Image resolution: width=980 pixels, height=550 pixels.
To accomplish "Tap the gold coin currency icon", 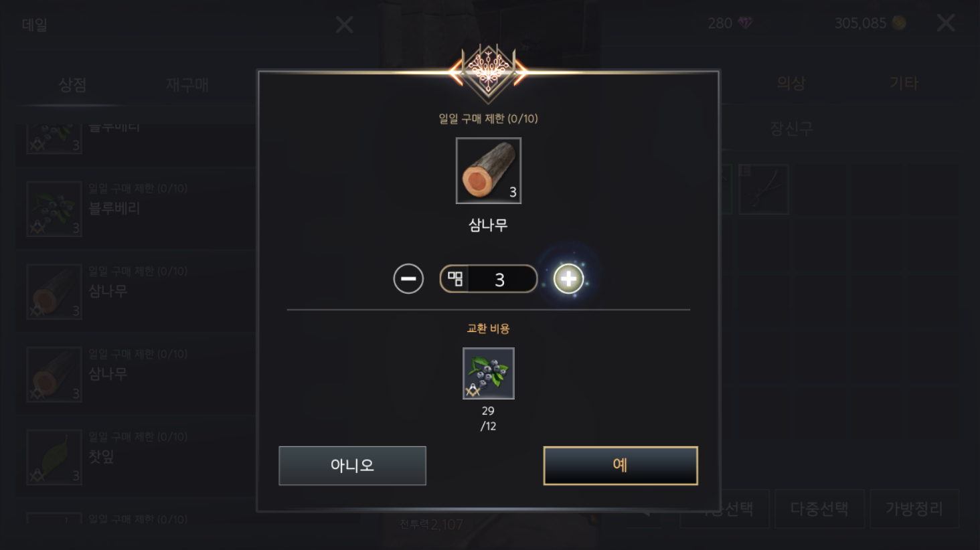I will 899,23.
